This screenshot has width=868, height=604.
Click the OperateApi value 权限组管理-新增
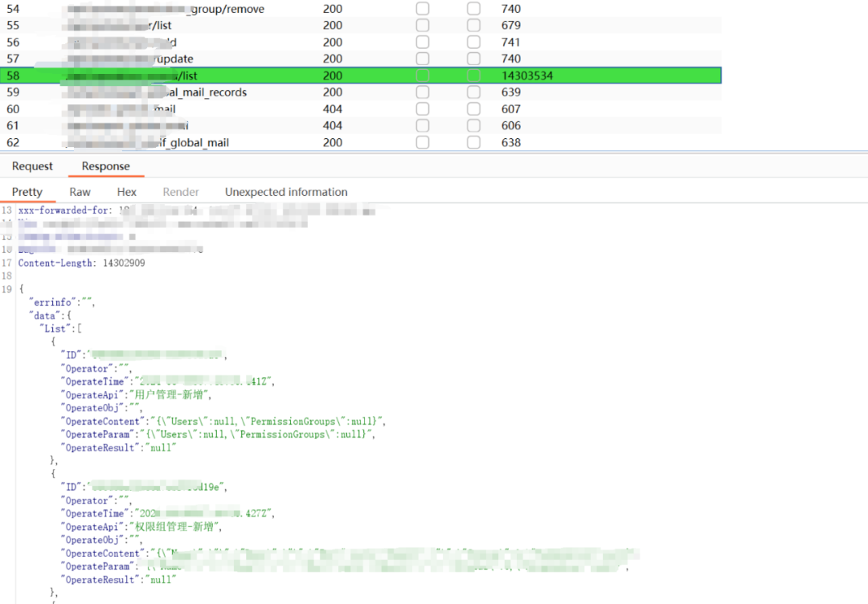pos(174,527)
